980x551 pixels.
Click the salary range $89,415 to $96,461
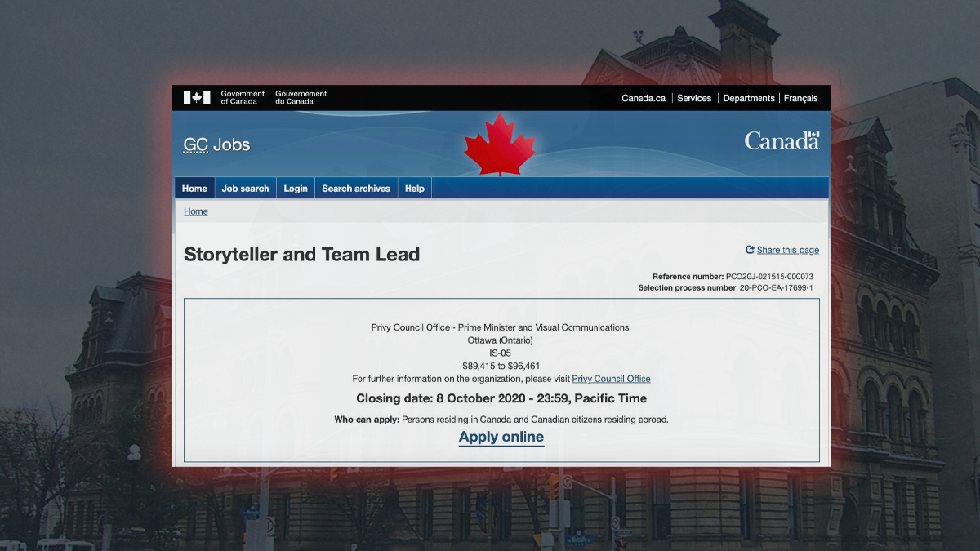(501, 366)
